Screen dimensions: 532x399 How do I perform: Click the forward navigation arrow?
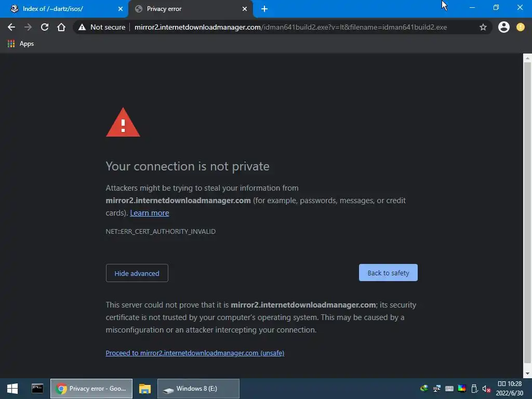(x=28, y=27)
